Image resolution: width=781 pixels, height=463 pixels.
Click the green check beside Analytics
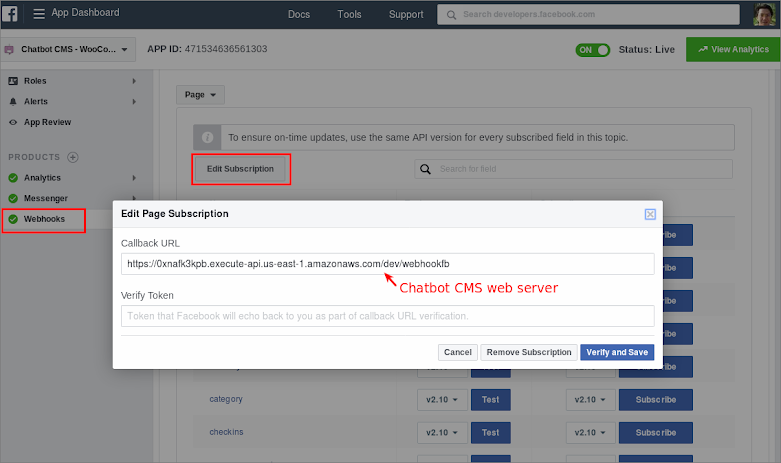coord(13,178)
